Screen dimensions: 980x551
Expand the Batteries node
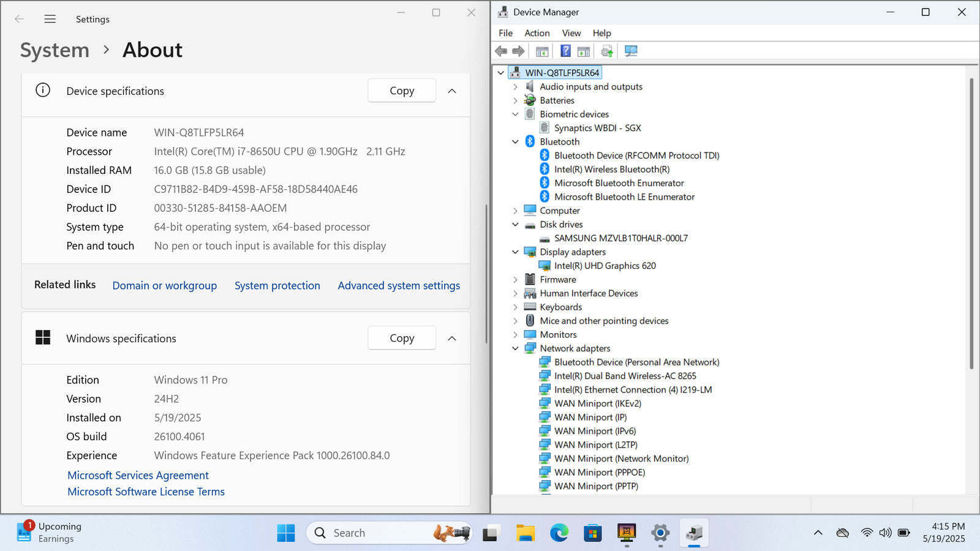515,100
